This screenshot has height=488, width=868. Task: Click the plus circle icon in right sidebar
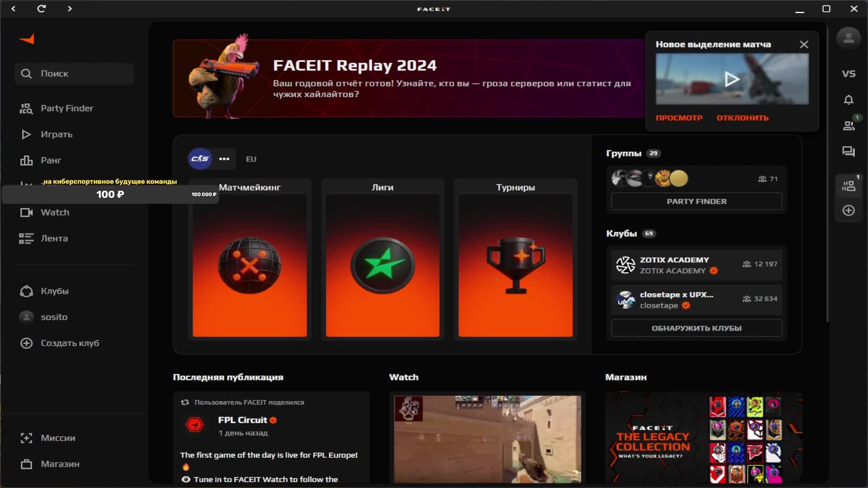849,211
